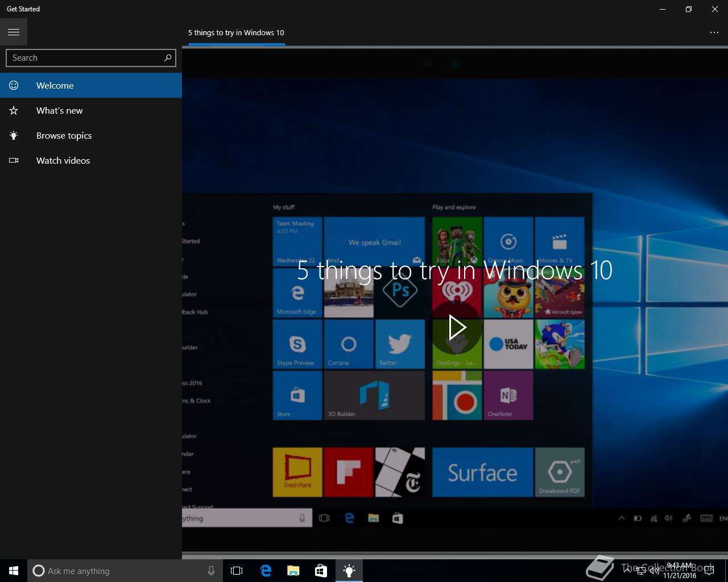Open the network status tray icon
Screen dimensions: 728x582
642,571
